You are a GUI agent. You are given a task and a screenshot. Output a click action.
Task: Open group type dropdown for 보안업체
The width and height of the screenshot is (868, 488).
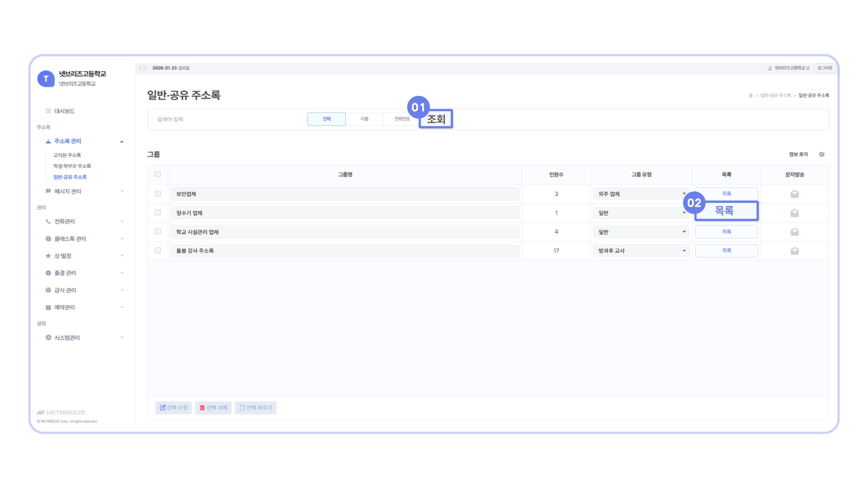[x=641, y=194]
